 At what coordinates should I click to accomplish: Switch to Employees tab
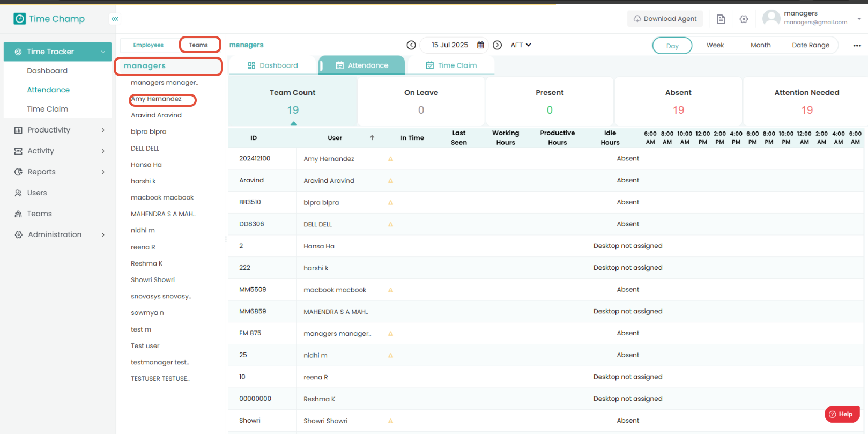pos(149,45)
